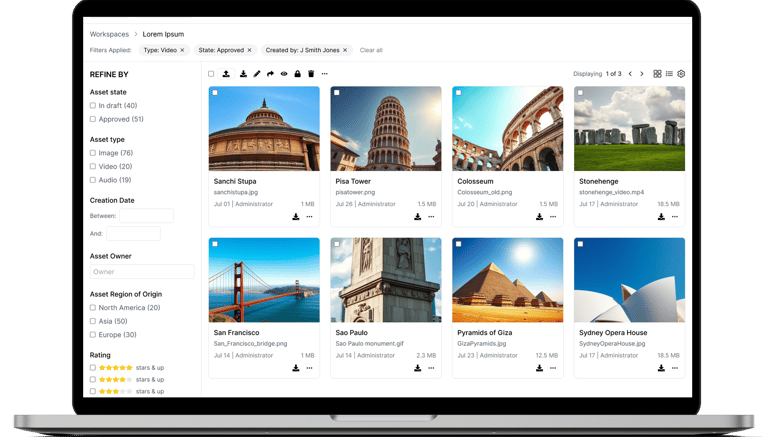Download the Stonehenge asset
768x437 pixels.
pos(661,217)
